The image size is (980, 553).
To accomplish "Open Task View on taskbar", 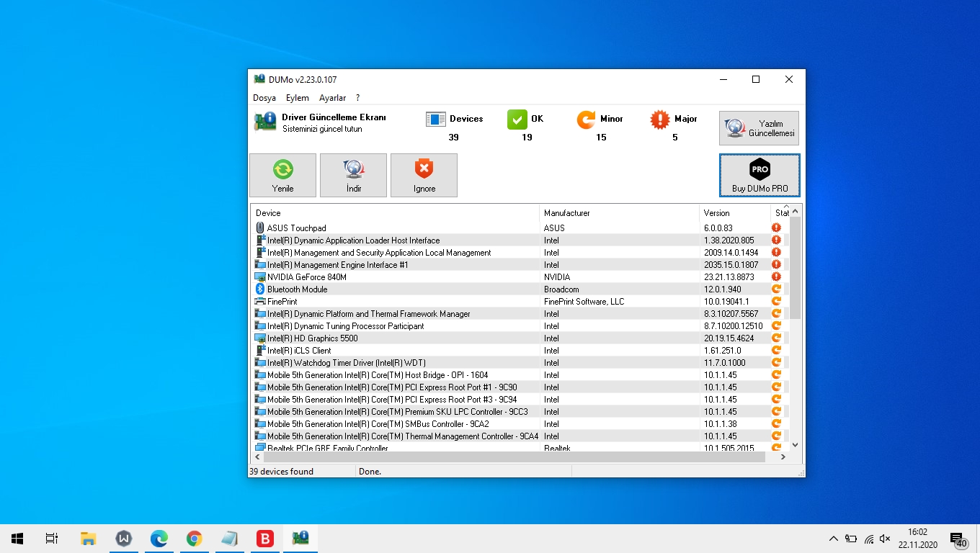I will click(x=52, y=539).
